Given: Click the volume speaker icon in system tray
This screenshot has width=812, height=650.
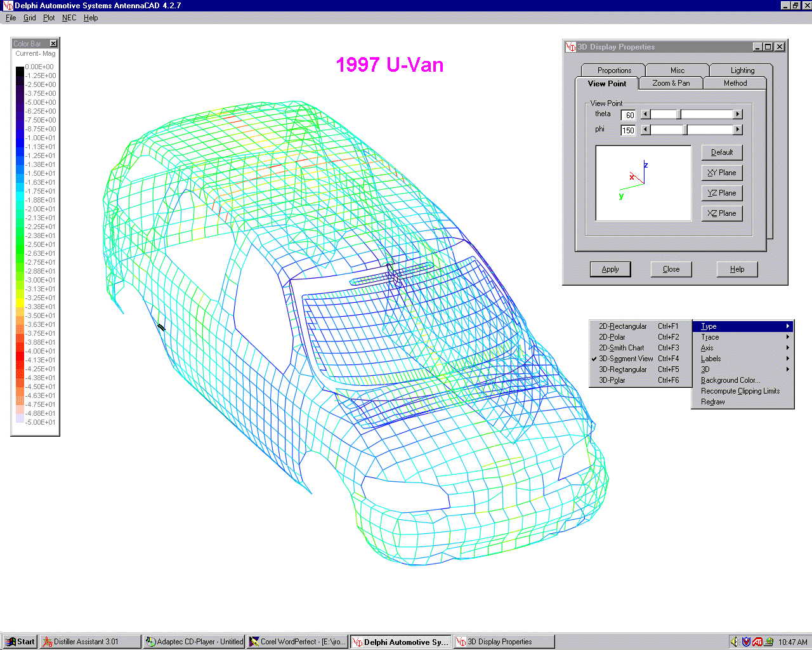Looking at the screenshot, I should coord(735,642).
